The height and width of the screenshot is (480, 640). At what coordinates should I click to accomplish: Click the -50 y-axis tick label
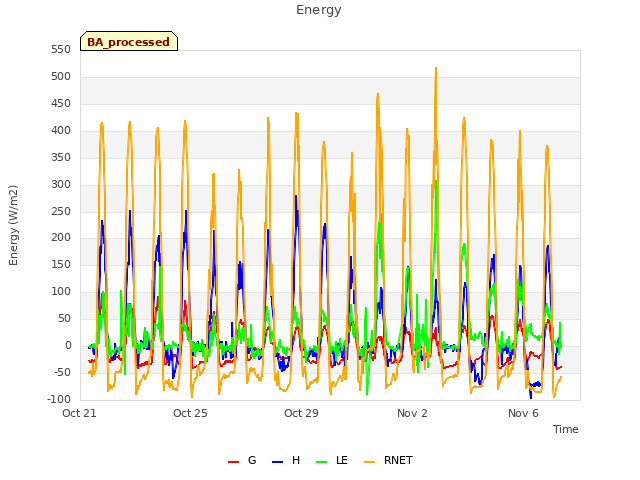pyautogui.click(x=62, y=373)
